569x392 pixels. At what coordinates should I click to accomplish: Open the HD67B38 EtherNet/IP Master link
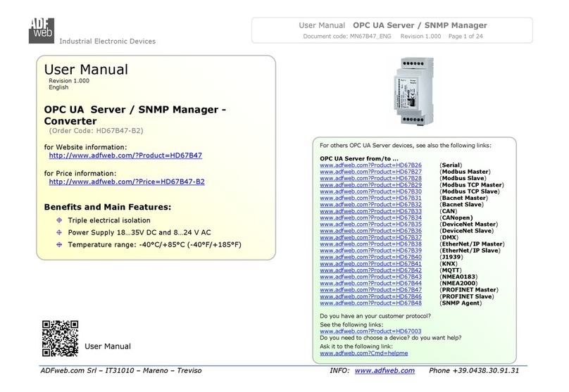tap(370, 244)
